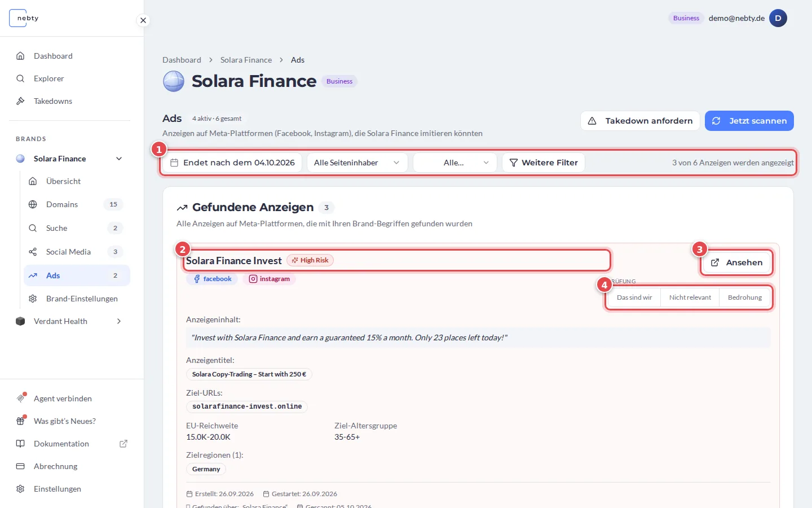812x508 pixels.
Task: Click Jetzt scannen
Action: click(x=749, y=121)
